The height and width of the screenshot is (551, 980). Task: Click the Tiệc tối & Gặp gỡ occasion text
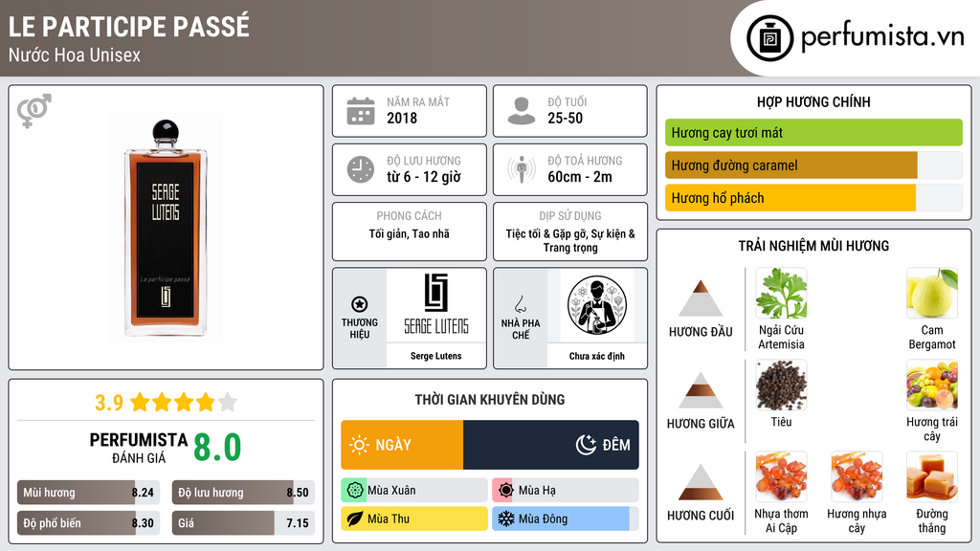click(570, 240)
